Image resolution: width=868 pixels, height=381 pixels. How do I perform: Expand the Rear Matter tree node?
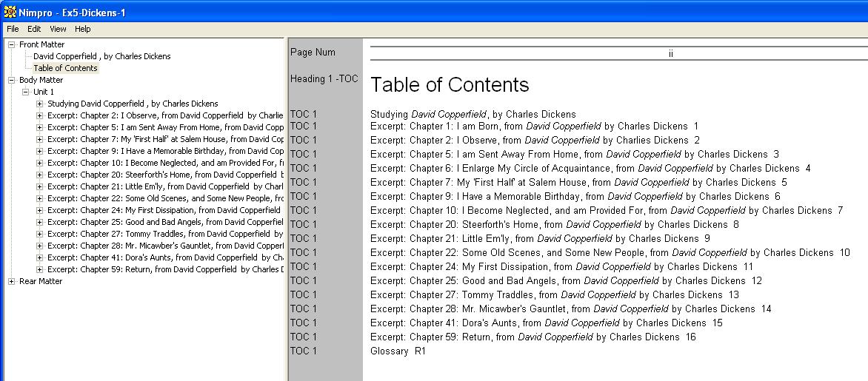[x=12, y=281]
